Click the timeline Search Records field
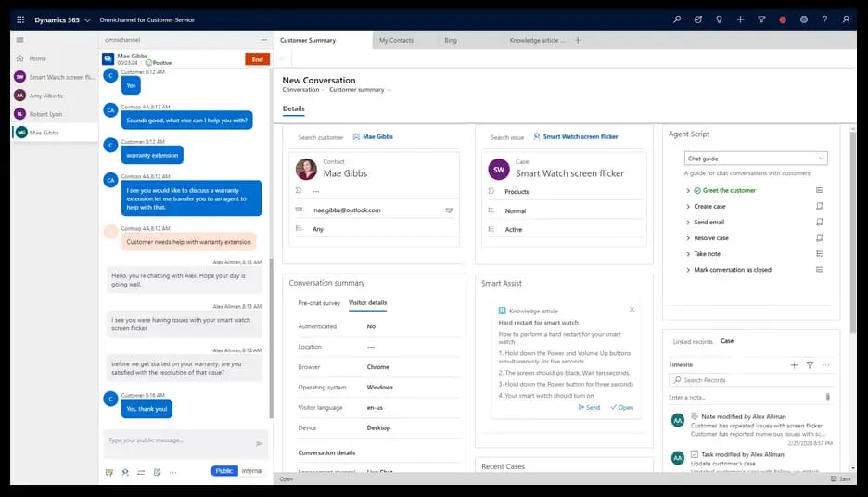This screenshot has height=497, width=868. coord(750,380)
